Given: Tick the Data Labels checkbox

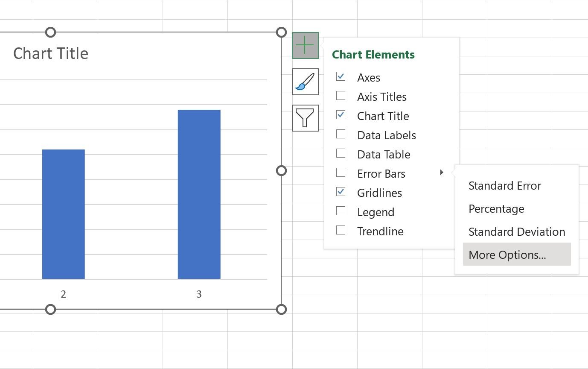Looking at the screenshot, I should click(x=341, y=134).
